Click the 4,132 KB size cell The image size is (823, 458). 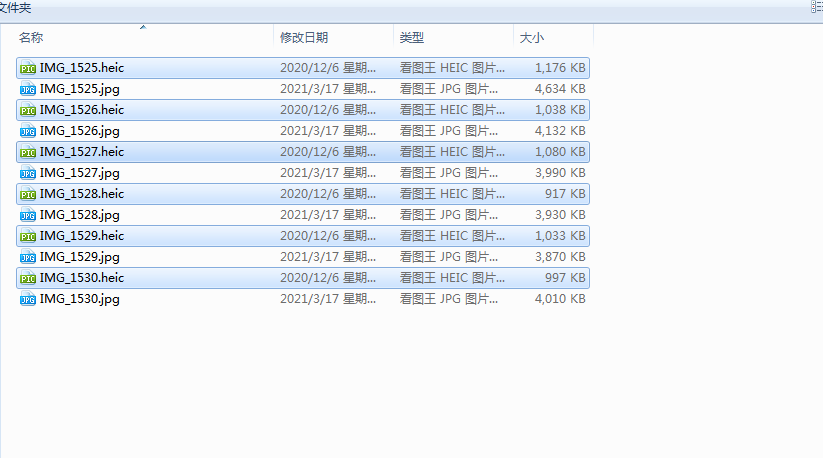pyautogui.click(x=560, y=131)
